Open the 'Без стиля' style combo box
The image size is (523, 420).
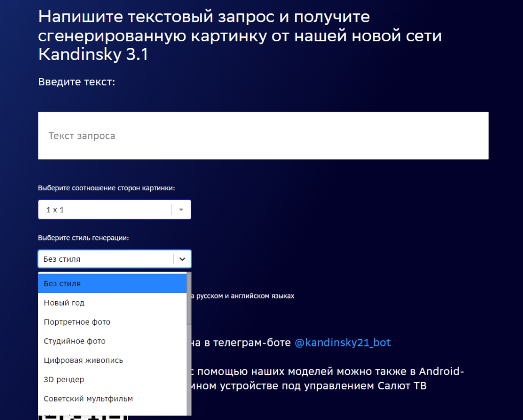[114, 259]
